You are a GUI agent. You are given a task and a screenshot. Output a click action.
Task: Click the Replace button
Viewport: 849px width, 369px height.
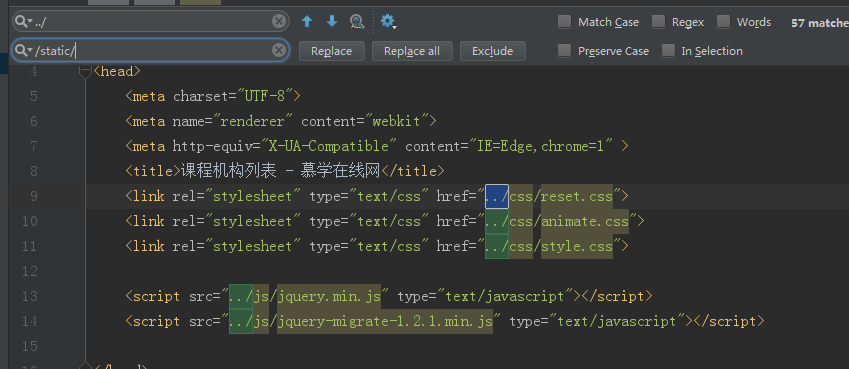tap(331, 51)
